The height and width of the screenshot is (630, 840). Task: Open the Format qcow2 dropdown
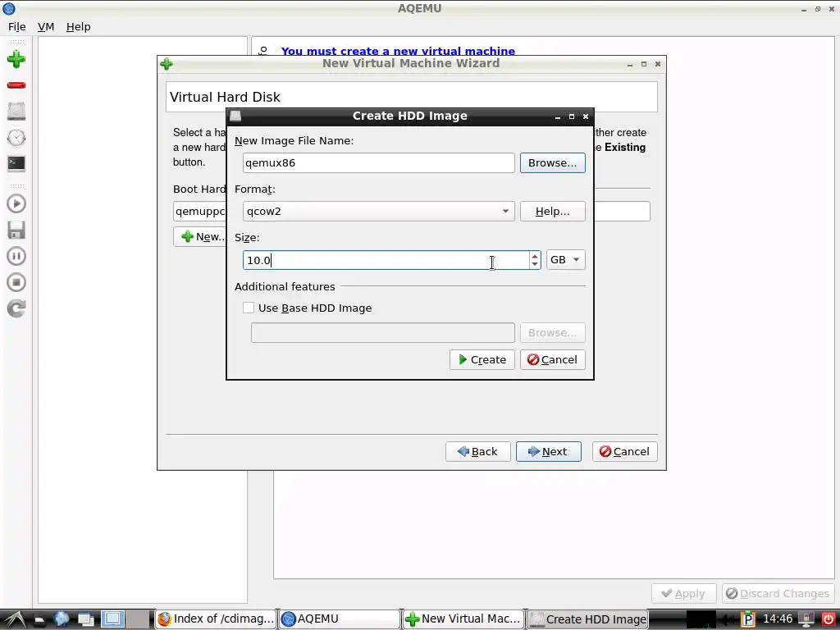378,211
